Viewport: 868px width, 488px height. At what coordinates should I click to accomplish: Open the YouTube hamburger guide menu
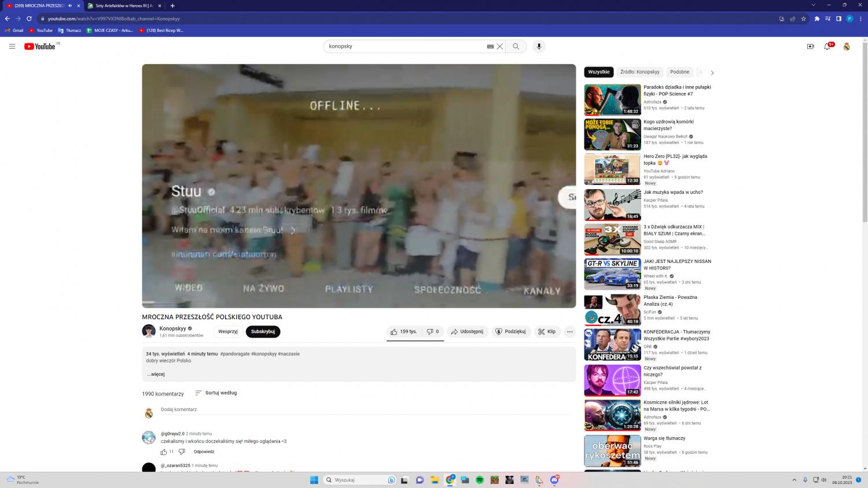click(x=12, y=46)
